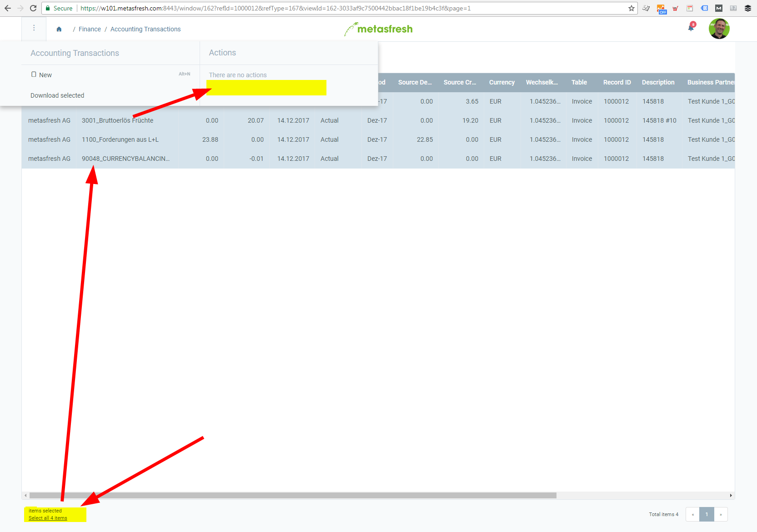The width and height of the screenshot is (757, 532).
Task: Toggle selection of the 1100_Forderungen aus L+L row
Action: tap(120, 139)
